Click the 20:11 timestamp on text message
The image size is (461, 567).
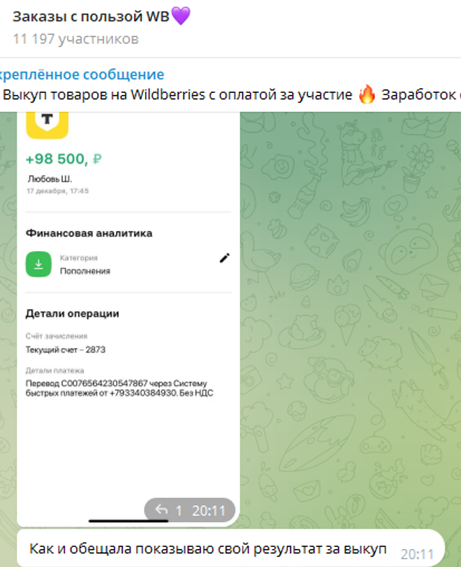417,554
